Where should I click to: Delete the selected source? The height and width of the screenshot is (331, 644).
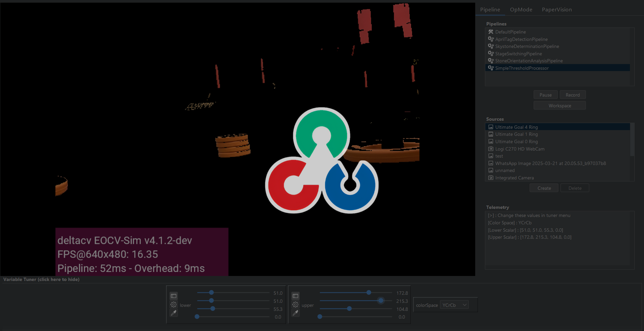tap(575, 188)
